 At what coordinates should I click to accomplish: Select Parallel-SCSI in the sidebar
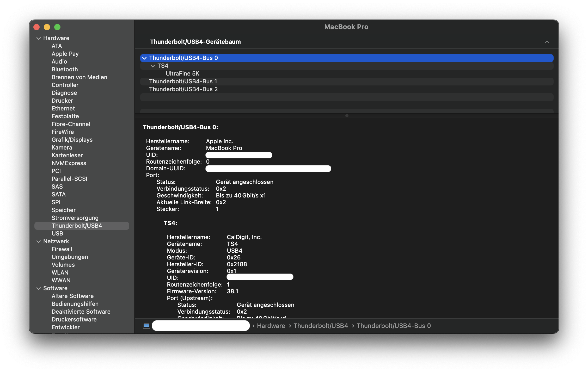click(x=69, y=179)
